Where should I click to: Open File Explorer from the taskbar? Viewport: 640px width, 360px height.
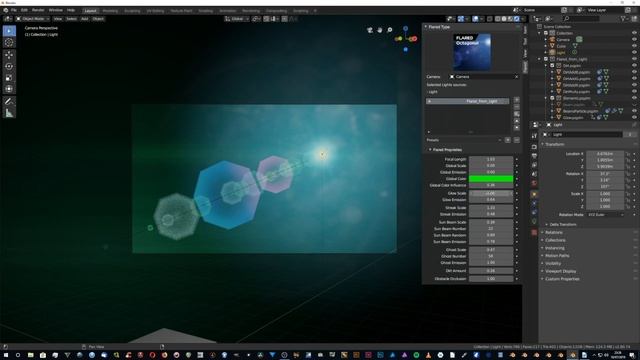click(31, 355)
